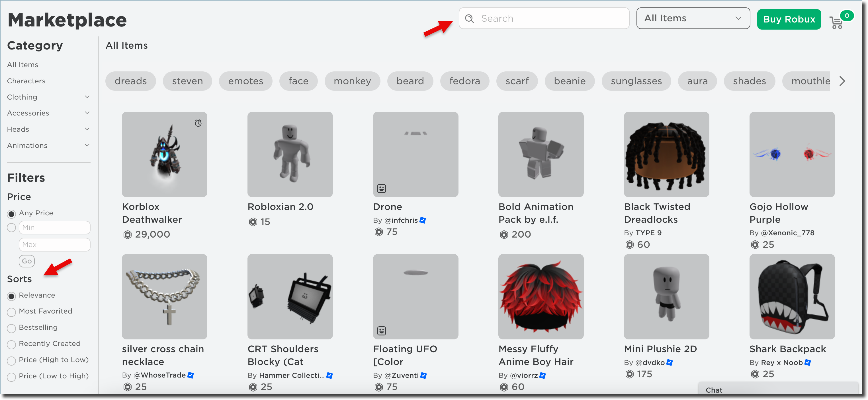
Task: Click the Min price field
Action: pyautogui.click(x=55, y=228)
